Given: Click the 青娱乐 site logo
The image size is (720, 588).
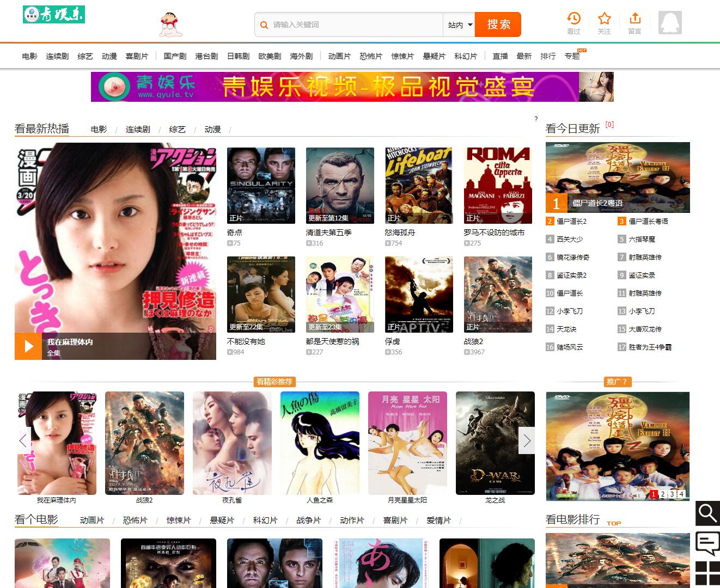Looking at the screenshot, I should coord(54,15).
